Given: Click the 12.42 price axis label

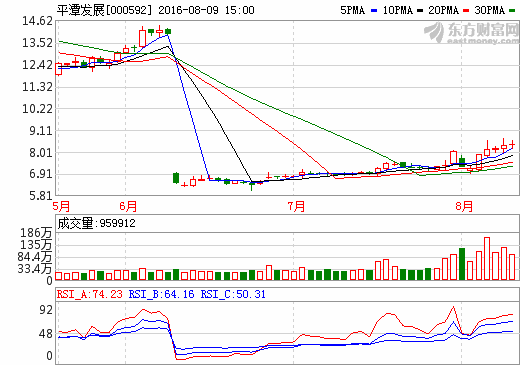Looking at the screenshot, I should tap(37, 65).
